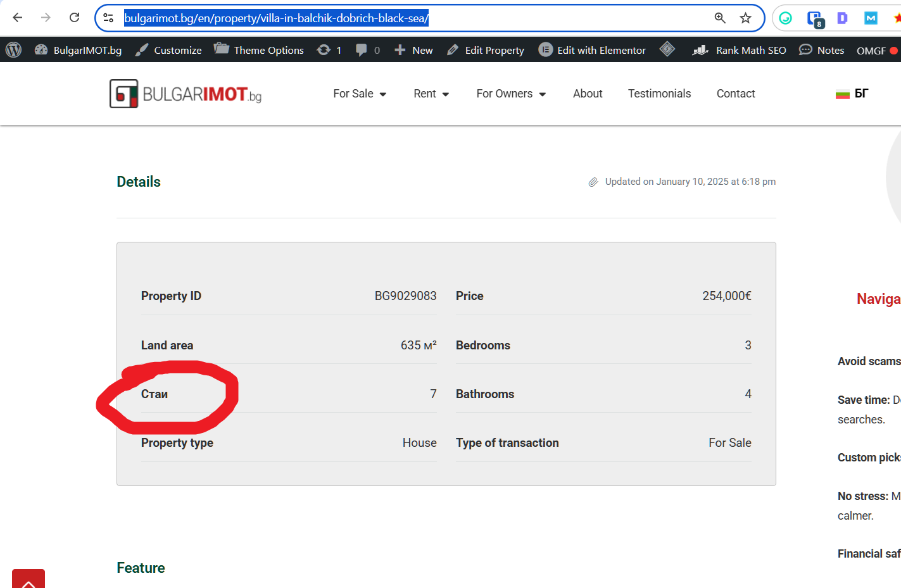This screenshot has height=588, width=901.
Task: Open the Testimonials page link
Action: pos(659,94)
